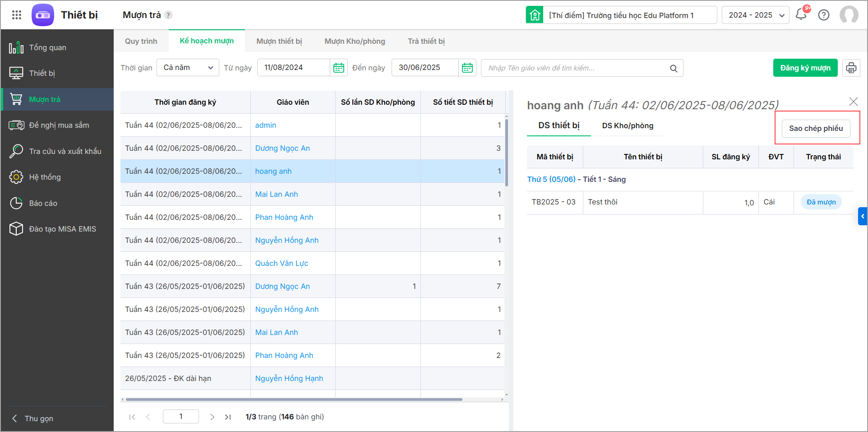Switch to Mượn Kho/phòng tab

click(355, 41)
